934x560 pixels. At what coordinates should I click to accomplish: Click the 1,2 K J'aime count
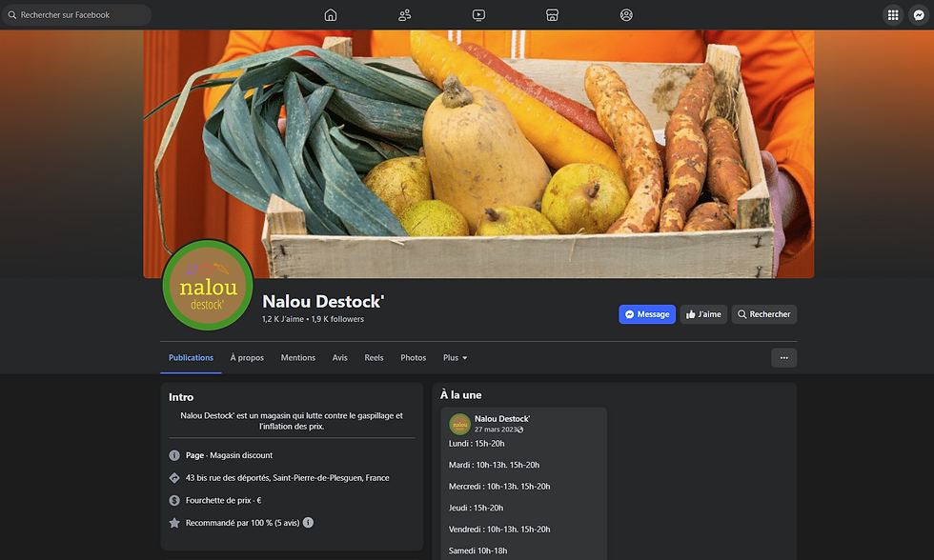point(283,319)
